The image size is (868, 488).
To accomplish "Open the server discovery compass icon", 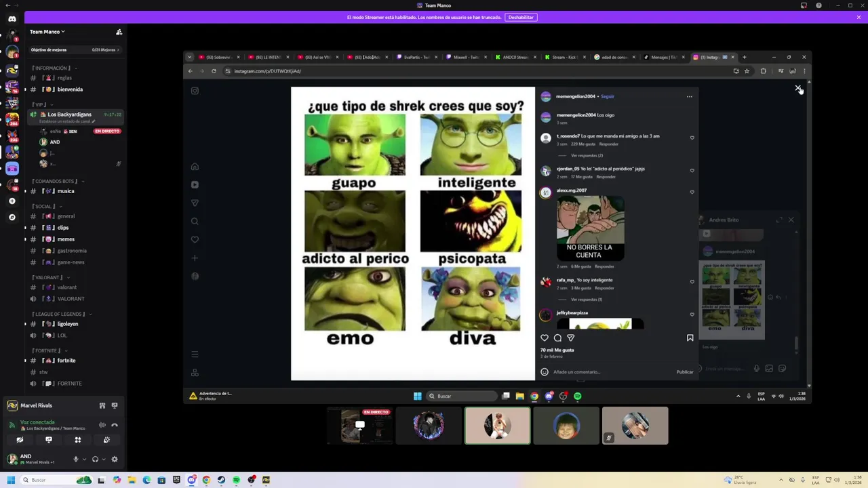I will (12, 218).
